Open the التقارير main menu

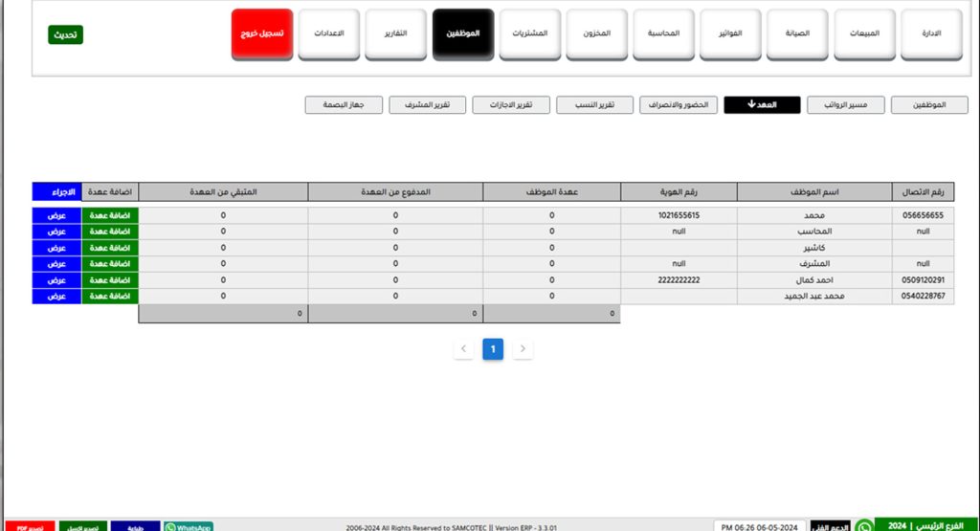click(x=395, y=34)
